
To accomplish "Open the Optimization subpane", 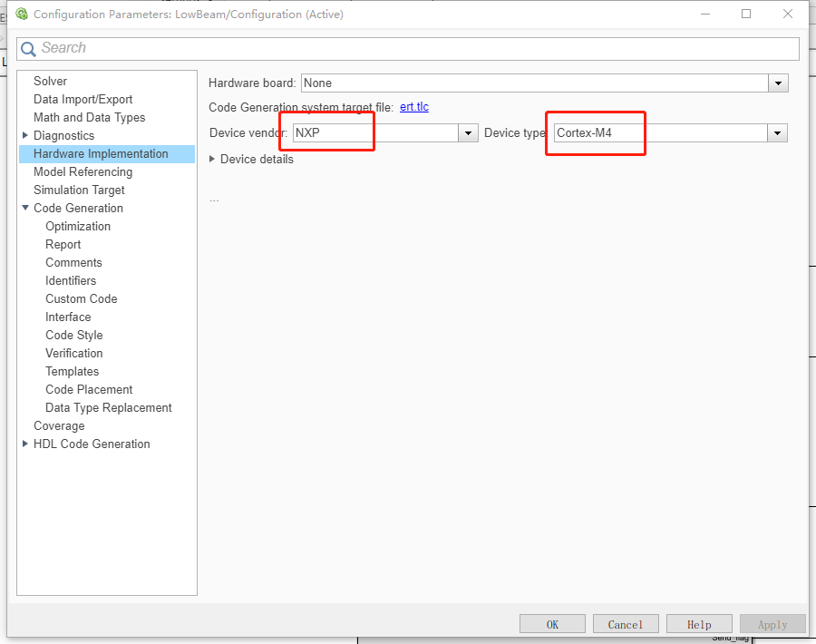I will [x=78, y=227].
